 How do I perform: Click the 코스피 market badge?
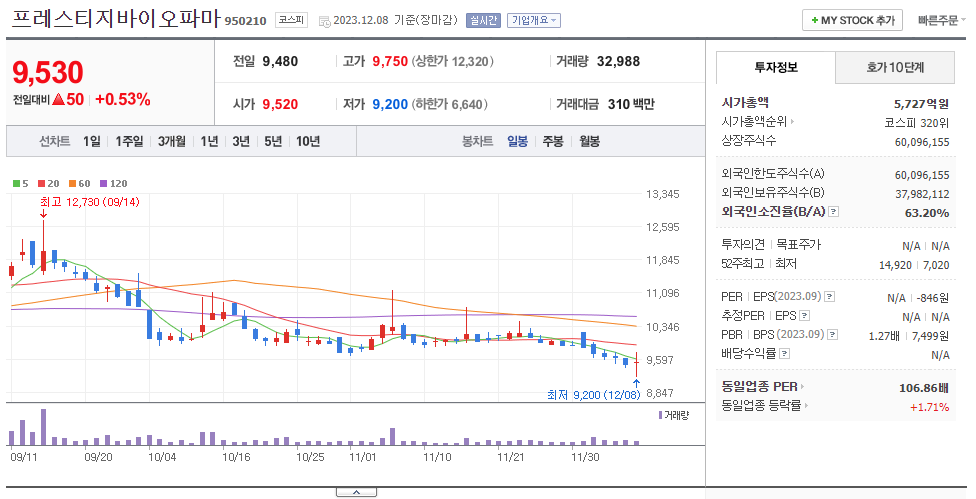point(291,20)
